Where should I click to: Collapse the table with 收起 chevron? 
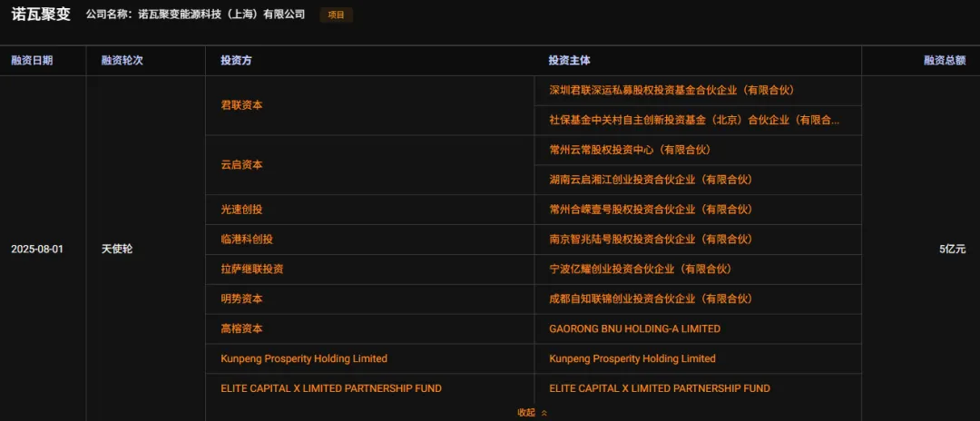pos(533,412)
